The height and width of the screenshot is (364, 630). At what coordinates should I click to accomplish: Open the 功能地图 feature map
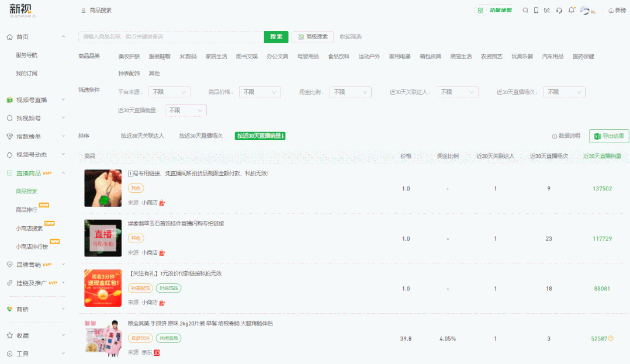pos(494,11)
